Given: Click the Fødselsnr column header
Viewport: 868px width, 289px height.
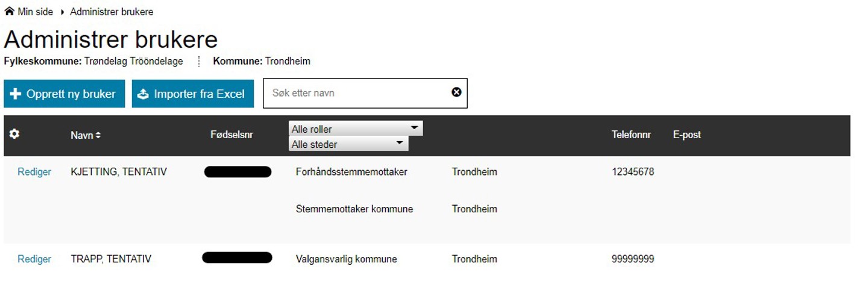Looking at the screenshot, I should [231, 135].
